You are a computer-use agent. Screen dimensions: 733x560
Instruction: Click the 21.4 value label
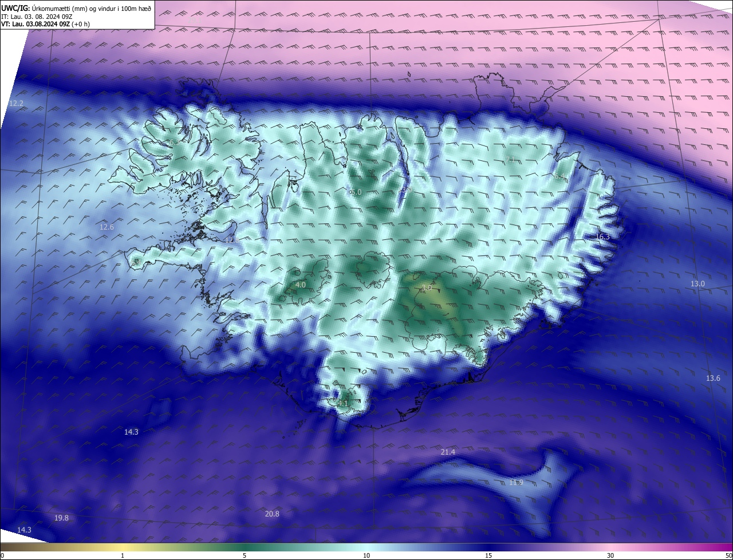click(448, 452)
